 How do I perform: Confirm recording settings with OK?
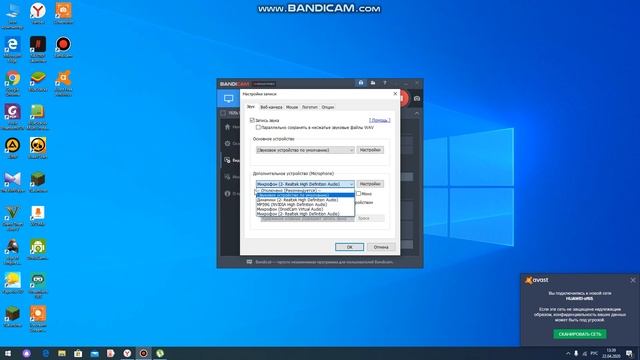tap(349, 247)
